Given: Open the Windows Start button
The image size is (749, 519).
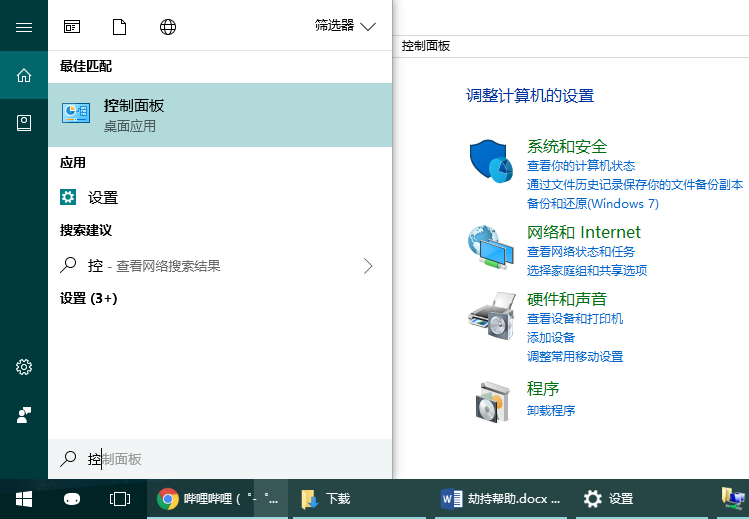Looking at the screenshot, I should click(24, 499).
